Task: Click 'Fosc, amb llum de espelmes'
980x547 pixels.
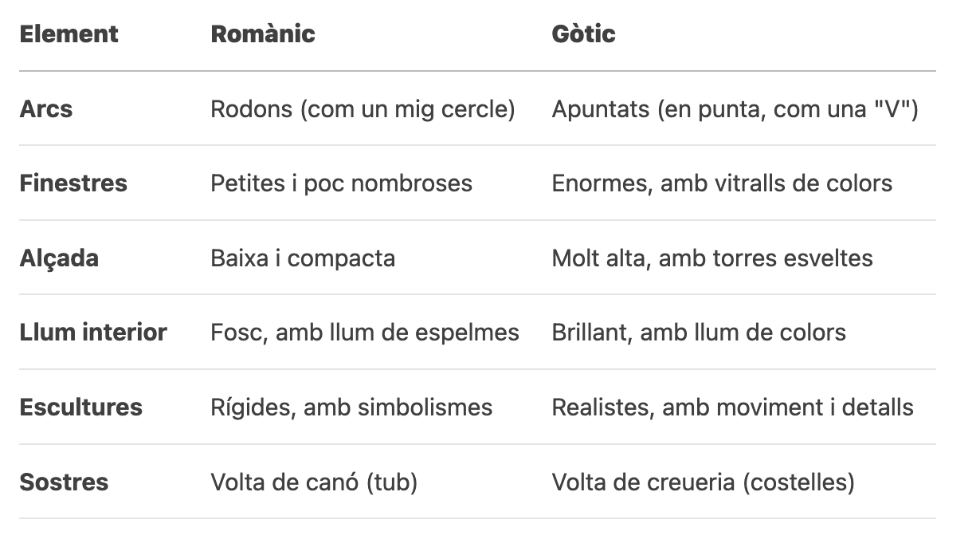Action: [364, 333]
